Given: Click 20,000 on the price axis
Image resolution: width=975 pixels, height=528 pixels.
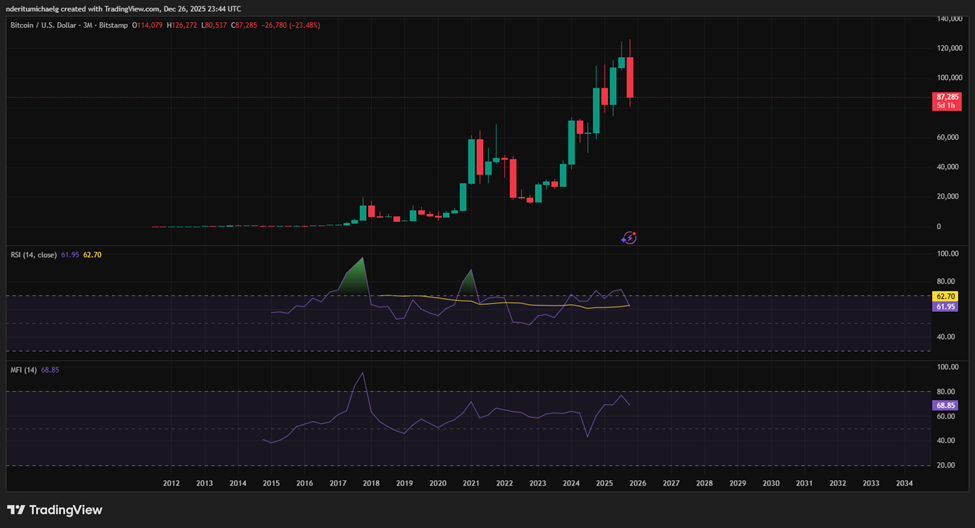Looking at the screenshot, I should (948, 197).
